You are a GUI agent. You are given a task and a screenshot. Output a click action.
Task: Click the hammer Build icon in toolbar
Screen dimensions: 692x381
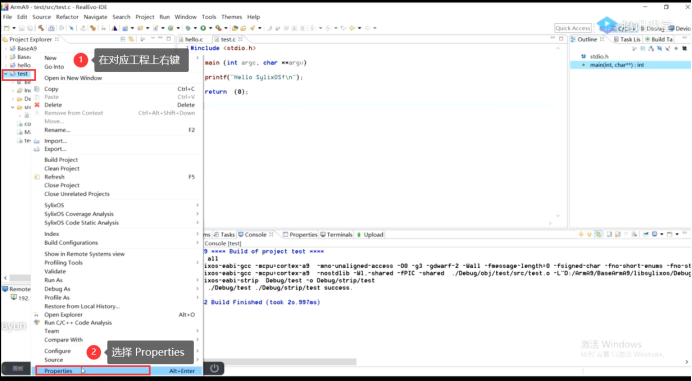(41, 28)
